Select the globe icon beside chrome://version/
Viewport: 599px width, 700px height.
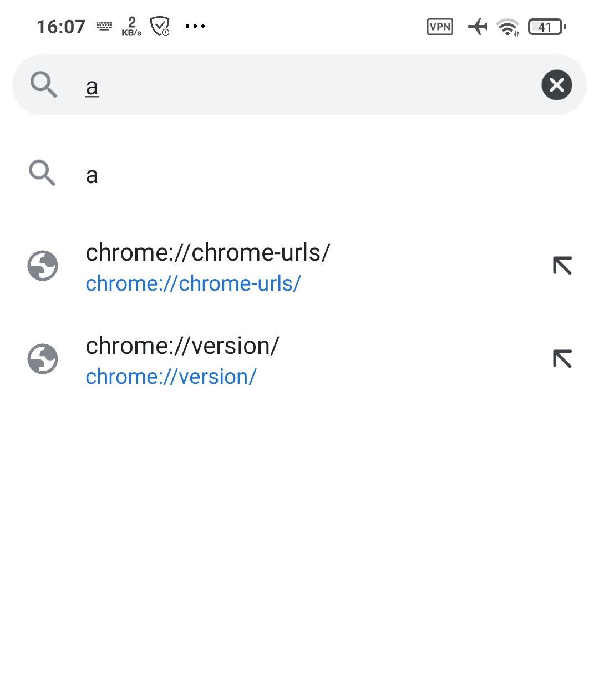tap(43, 358)
